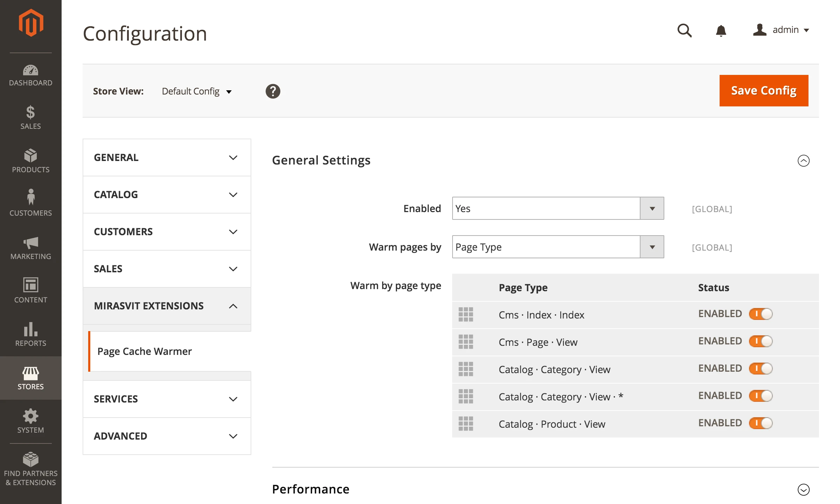Open the Warm pages by dropdown

pos(652,247)
